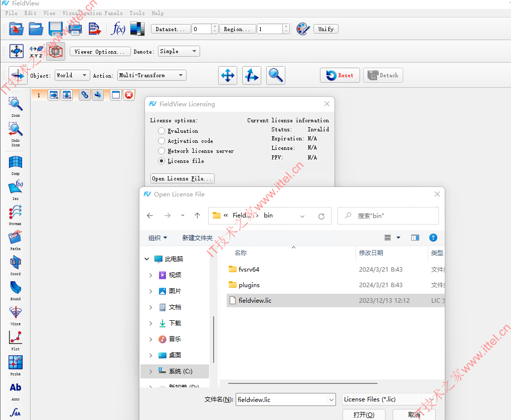This screenshot has height=420, width=511.
Task: Click the Iso surface tool icon
Action: [16, 187]
